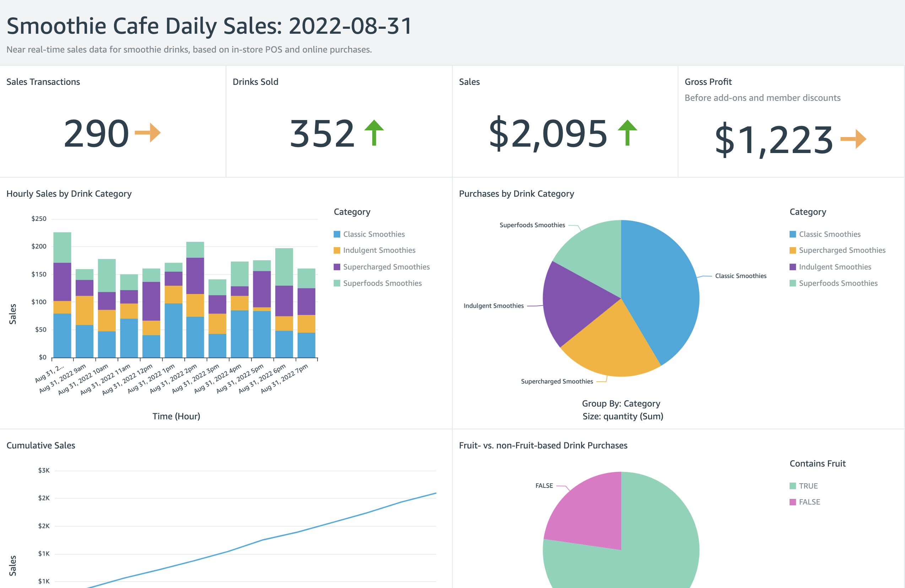Click the Drinks Sold card title

(255, 82)
